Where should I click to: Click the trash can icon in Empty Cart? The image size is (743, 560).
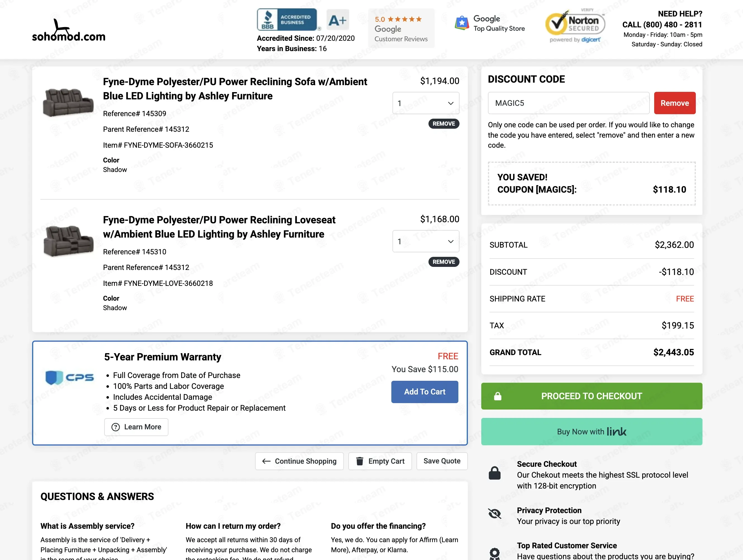tap(359, 461)
